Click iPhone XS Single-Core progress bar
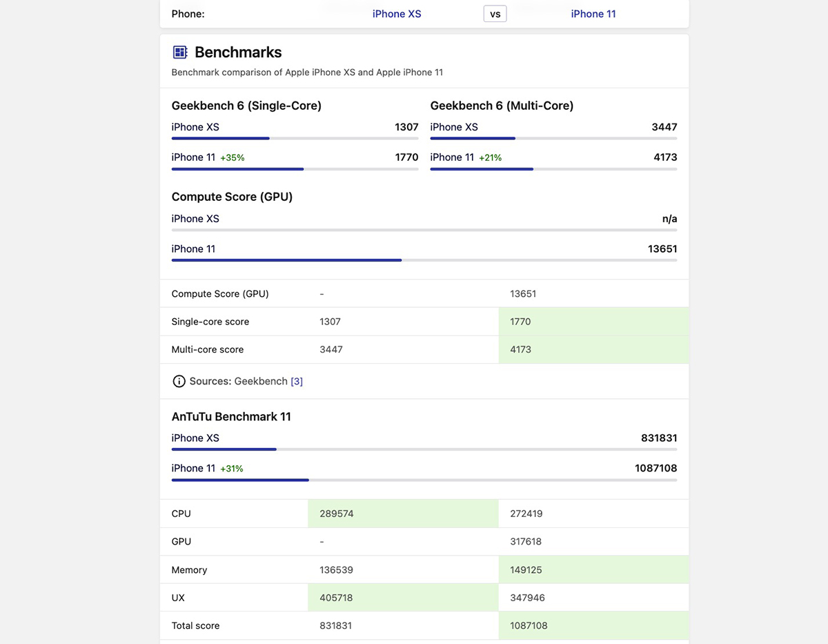Screen dimensions: 828x644 [x=295, y=139]
